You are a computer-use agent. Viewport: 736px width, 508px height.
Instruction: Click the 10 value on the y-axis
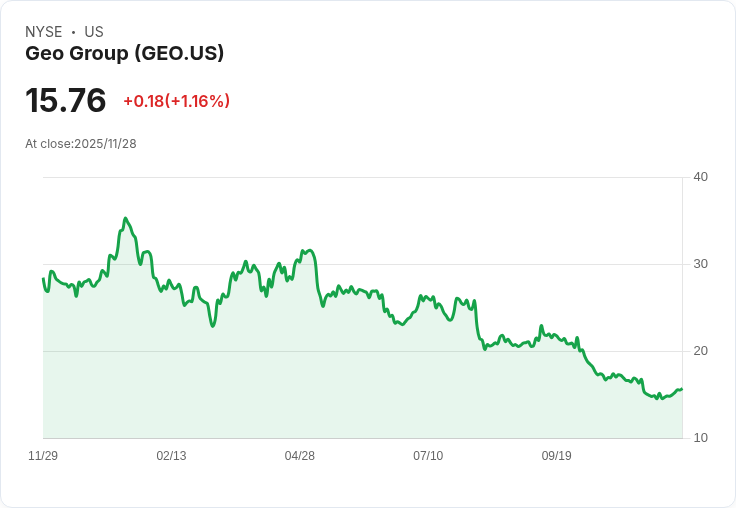701,438
